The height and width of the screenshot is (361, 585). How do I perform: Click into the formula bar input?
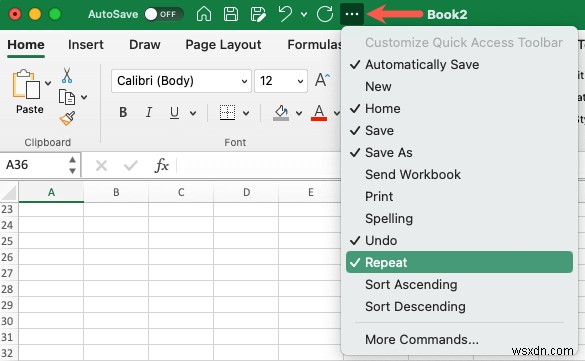[x=258, y=165]
